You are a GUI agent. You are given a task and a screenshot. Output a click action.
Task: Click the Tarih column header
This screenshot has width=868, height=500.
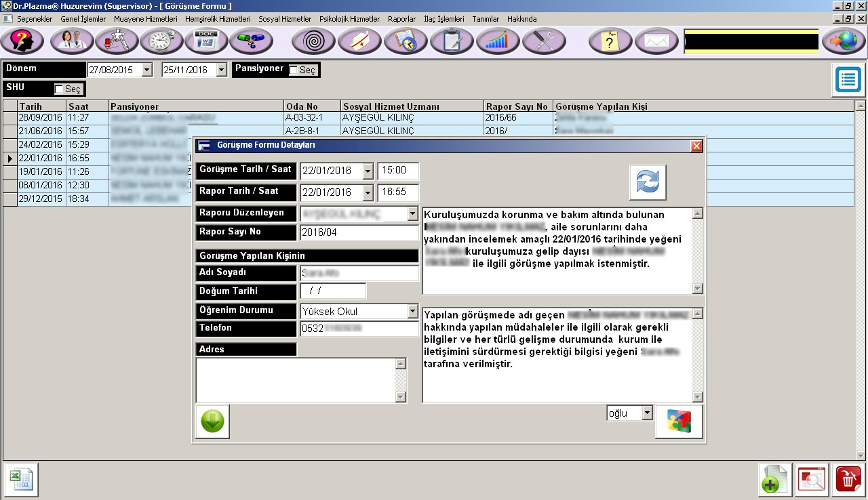tap(41, 106)
